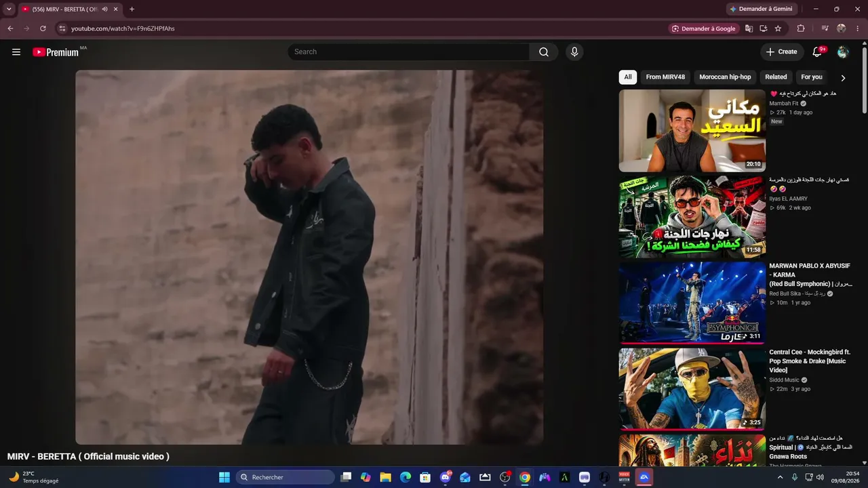Open the Chrome three-dot menu

point(857,28)
